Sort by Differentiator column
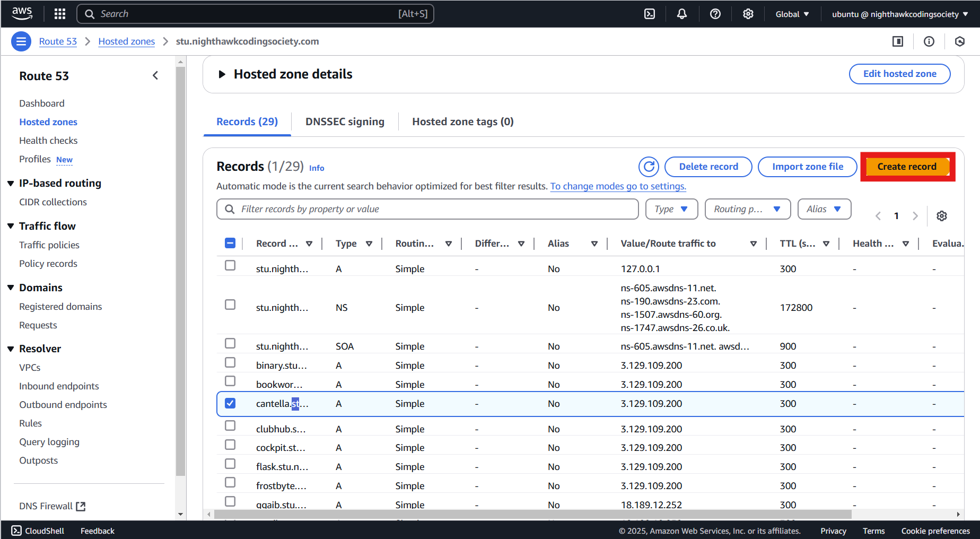This screenshot has height=539, width=980. coord(521,244)
